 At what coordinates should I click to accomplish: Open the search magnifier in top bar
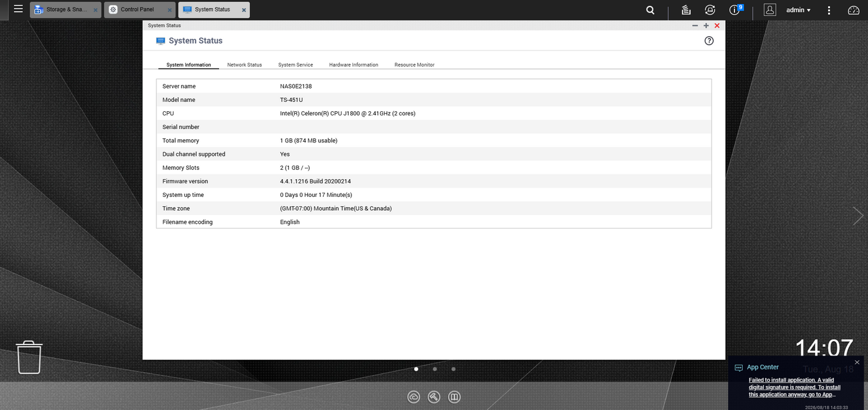click(651, 10)
